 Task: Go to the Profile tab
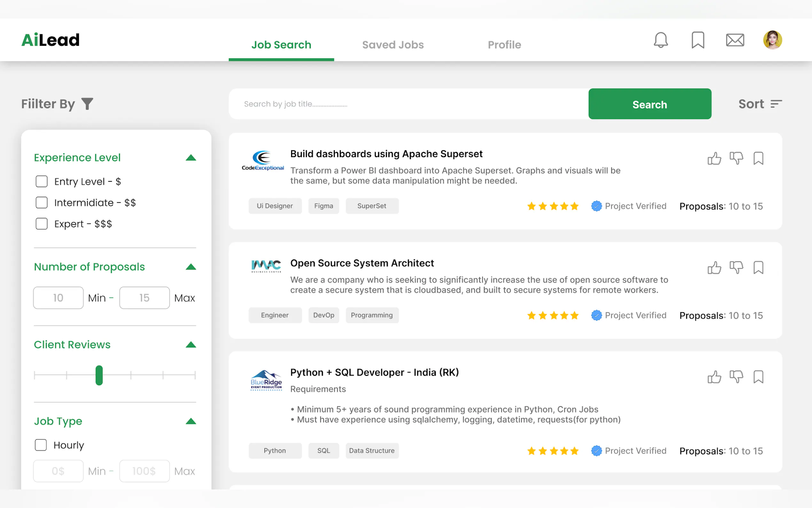click(x=504, y=45)
